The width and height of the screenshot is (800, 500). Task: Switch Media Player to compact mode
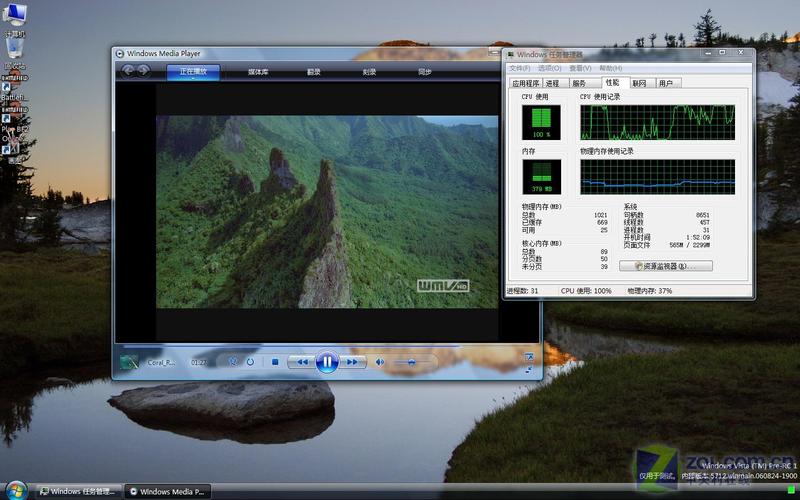click(529, 369)
